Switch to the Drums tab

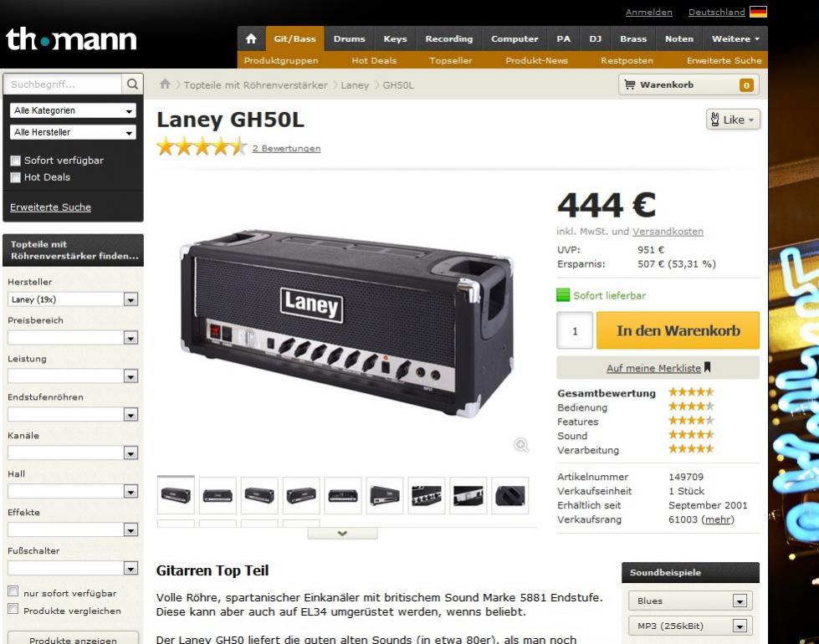349,38
